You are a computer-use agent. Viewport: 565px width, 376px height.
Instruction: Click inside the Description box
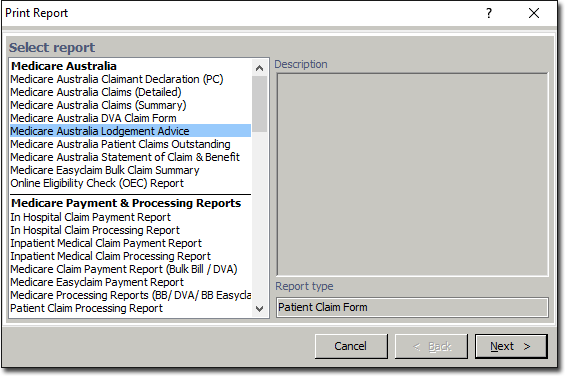pos(412,174)
